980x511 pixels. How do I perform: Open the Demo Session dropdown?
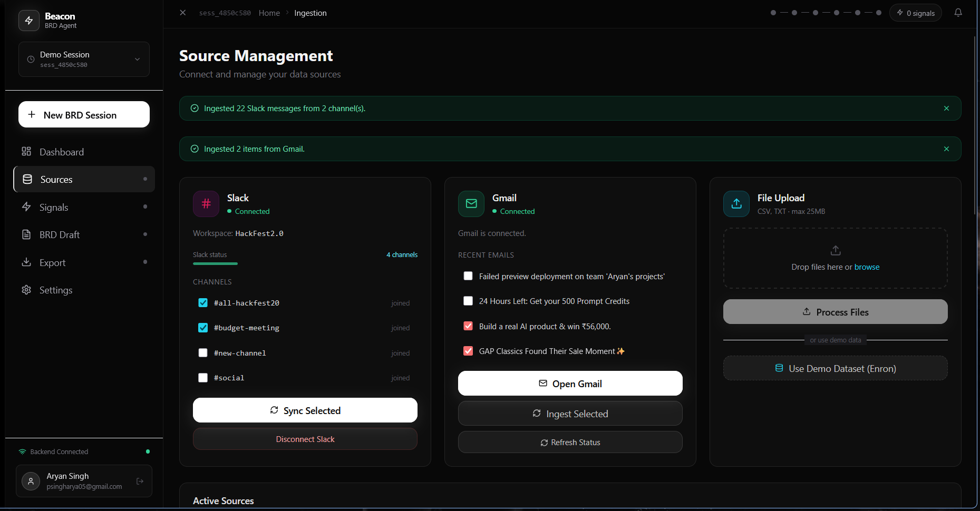(84, 59)
